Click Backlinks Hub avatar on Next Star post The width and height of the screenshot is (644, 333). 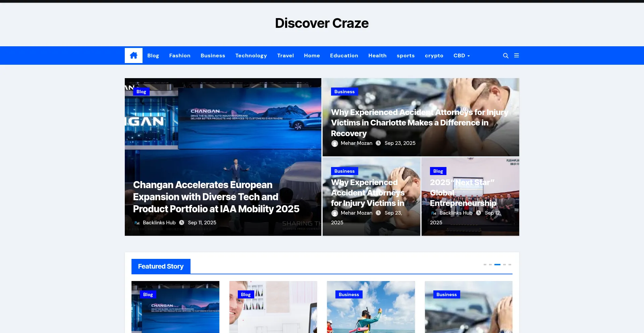tap(434, 213)
